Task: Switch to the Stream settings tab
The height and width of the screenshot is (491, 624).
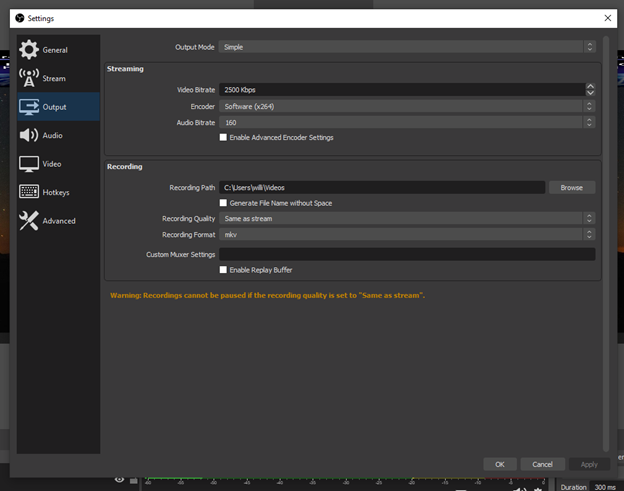Action: [x=54, y=78]
